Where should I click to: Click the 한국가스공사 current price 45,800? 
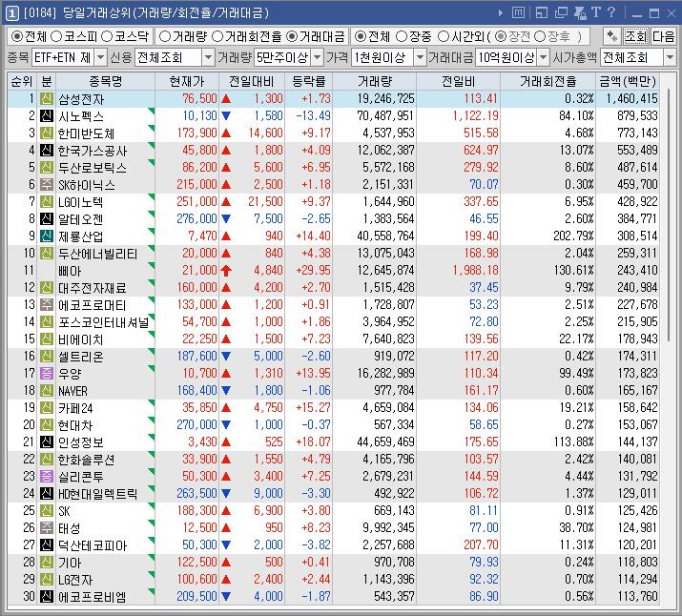(x=199, y=150)
